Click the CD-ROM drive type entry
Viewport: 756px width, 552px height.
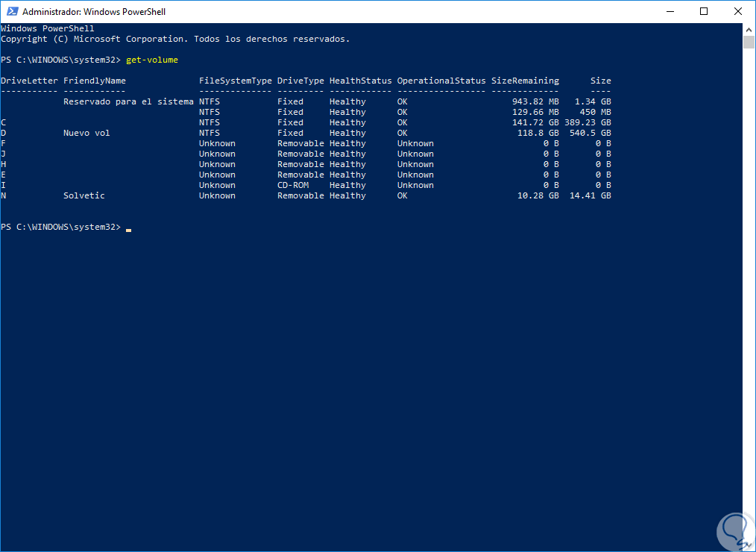tap(293, 185)
